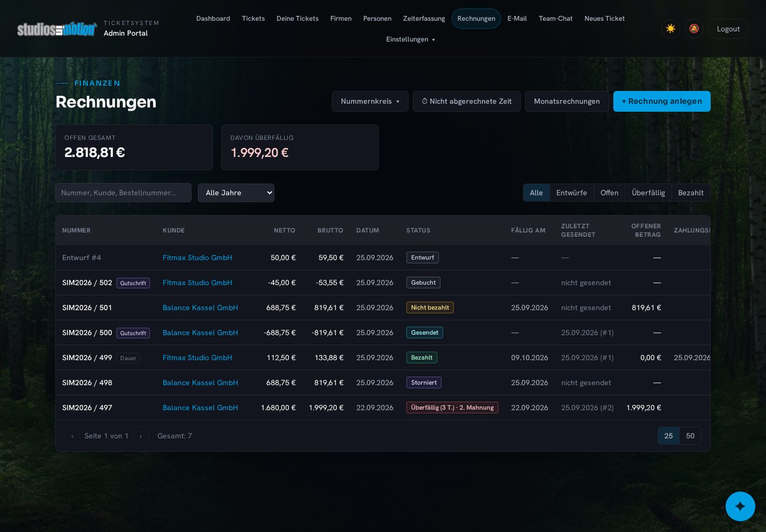Open Fitmax Studio GmbH link in Entwurf #4 row

pyautogui.click(x=198, y=258)
